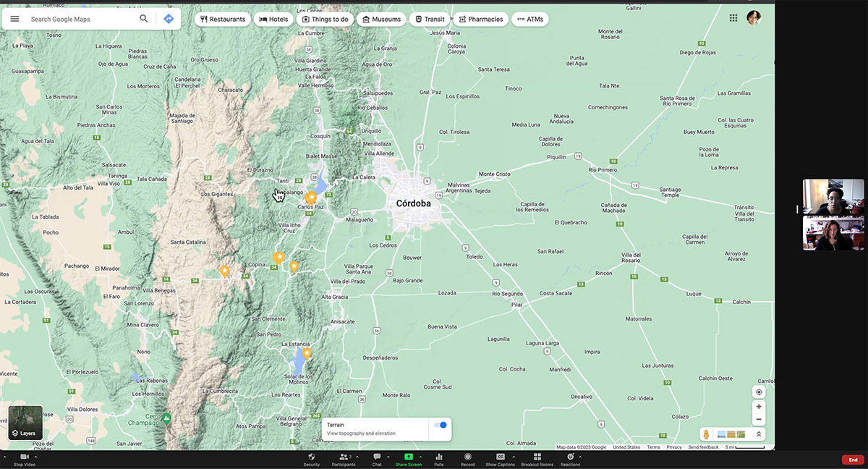Click the starred place near Carlos Paz

(x=312, y=197)
